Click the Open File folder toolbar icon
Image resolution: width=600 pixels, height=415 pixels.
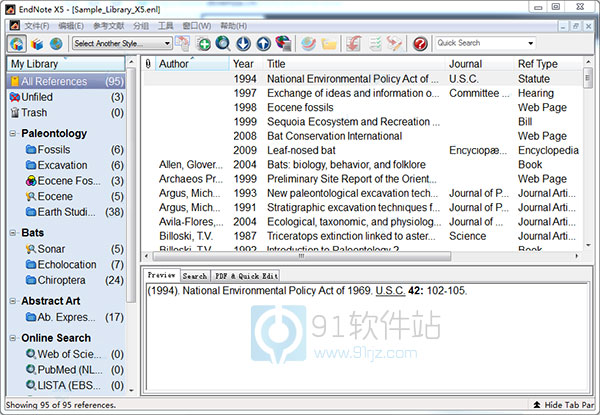[x=328, y=43]
